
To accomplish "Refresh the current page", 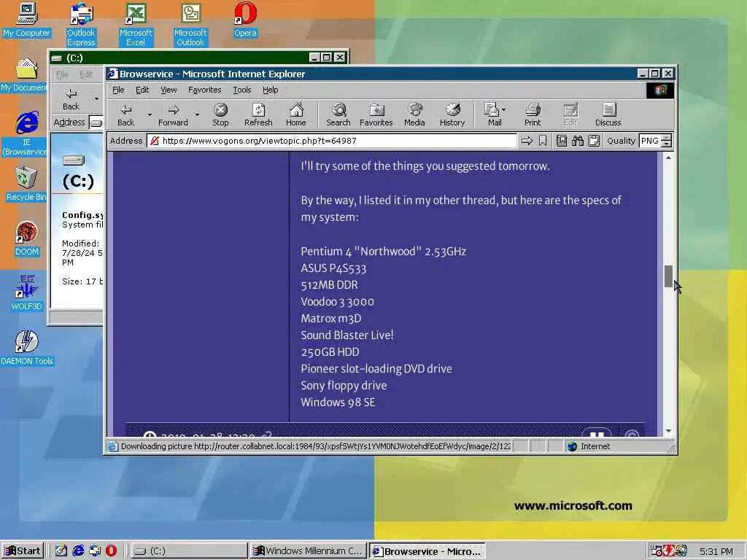I will tap(258, 114).
